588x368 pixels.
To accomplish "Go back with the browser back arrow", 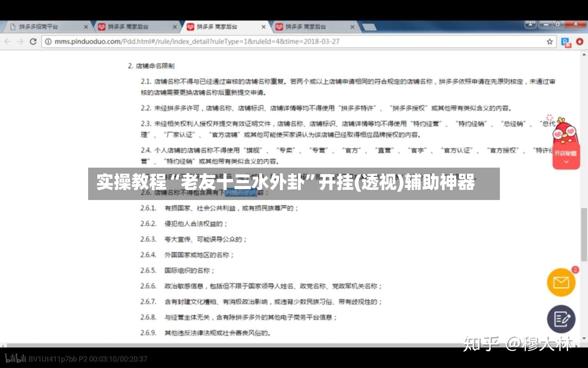I will (x=7, y=42).
